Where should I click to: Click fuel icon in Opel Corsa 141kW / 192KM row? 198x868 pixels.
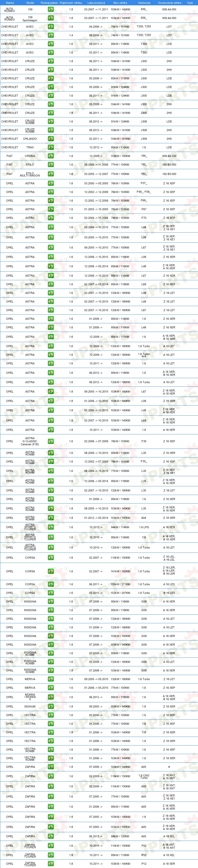pos(50,571)
